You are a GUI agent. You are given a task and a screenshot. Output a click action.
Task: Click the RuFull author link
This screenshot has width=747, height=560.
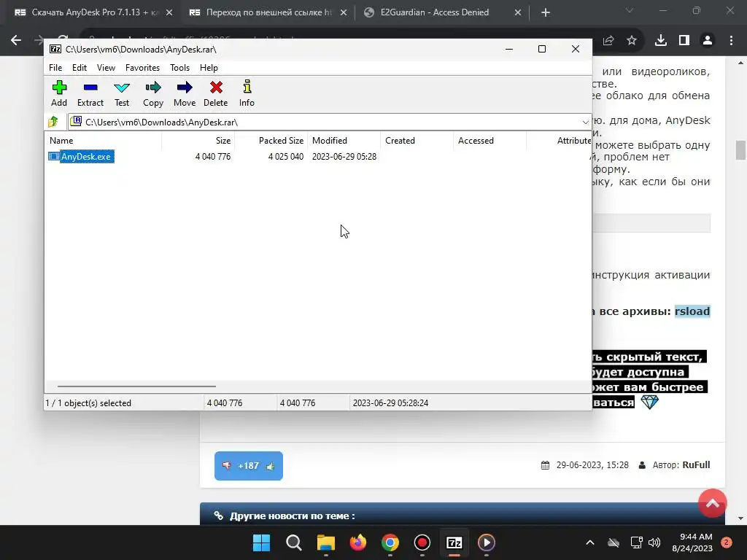click(696, 464)
